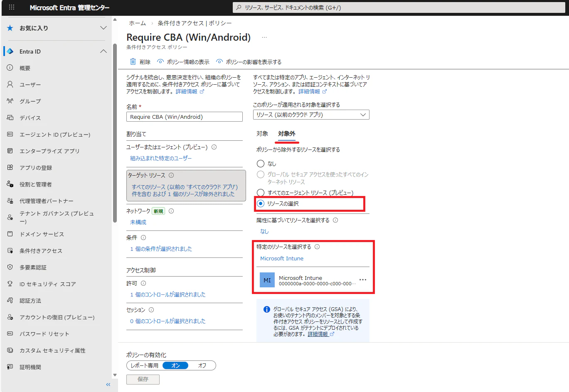Open 条件付きアクセス | ポリシー breadcrumb
The width and height of the screenshot is (569, 392).
[x=195, y=23]
